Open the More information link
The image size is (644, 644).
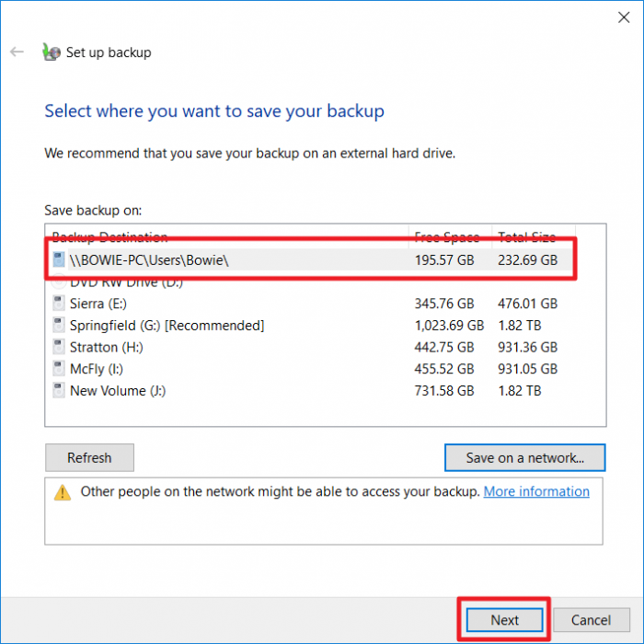[536, 491]
